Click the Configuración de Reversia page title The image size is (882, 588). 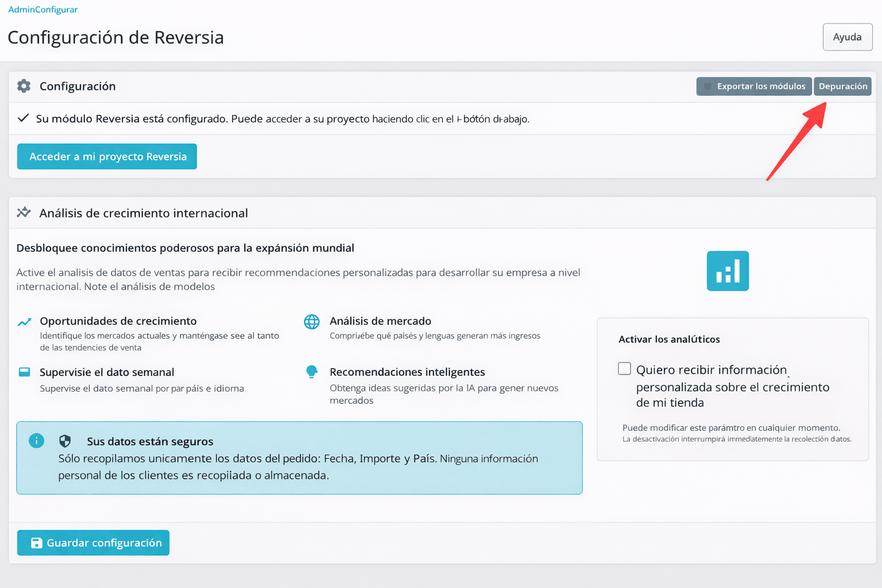pyautogui.click(x=115, y=37)
